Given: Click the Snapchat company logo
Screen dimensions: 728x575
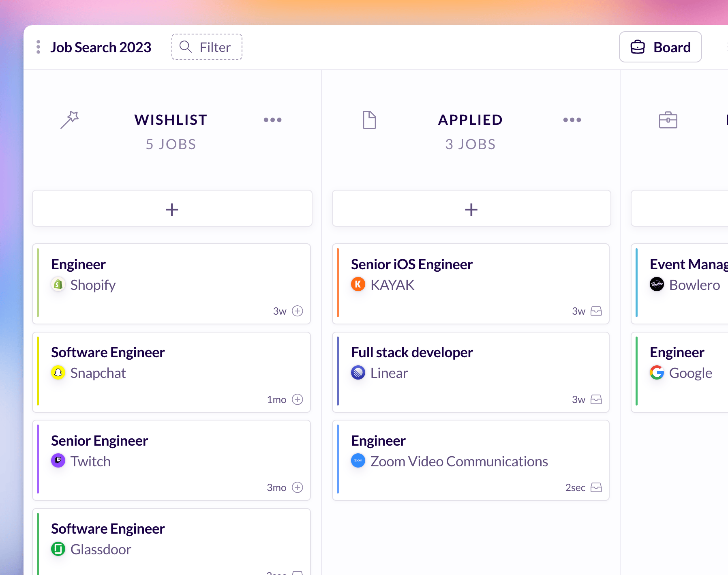Looking at the screenshot, I should [58, 373].
